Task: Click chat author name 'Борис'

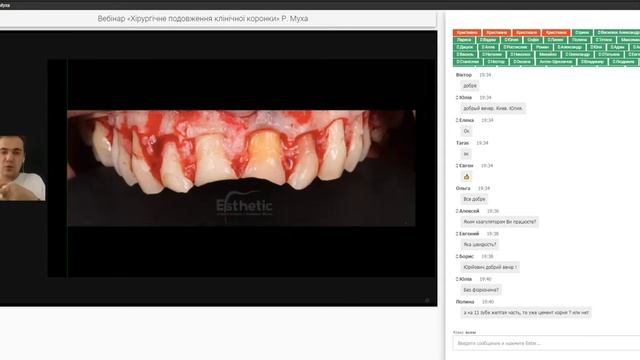Action: tap(466, 256)
